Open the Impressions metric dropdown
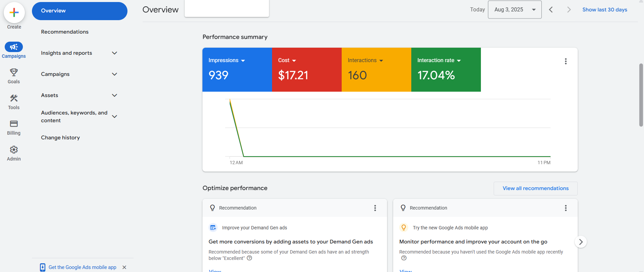 click(227, 60)
